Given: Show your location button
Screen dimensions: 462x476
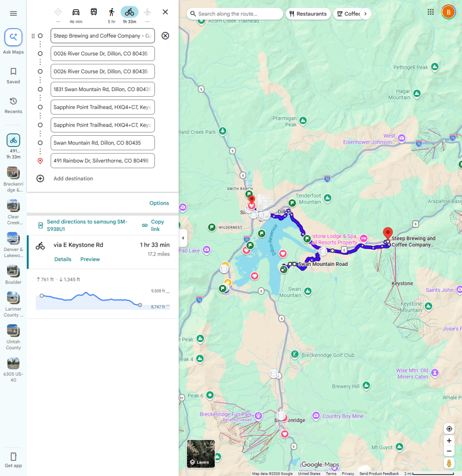Looking at the screenshot, I should click(x=449, y=429).
